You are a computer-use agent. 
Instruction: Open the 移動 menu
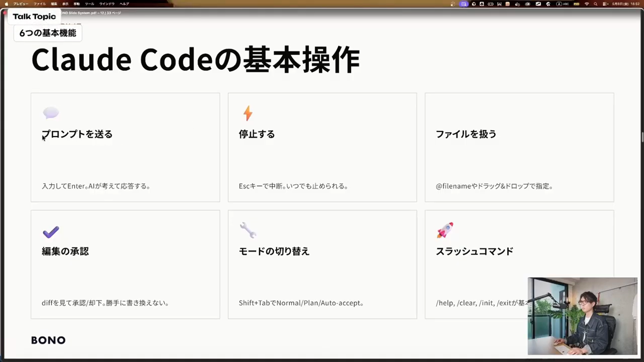tap(77, 4)
